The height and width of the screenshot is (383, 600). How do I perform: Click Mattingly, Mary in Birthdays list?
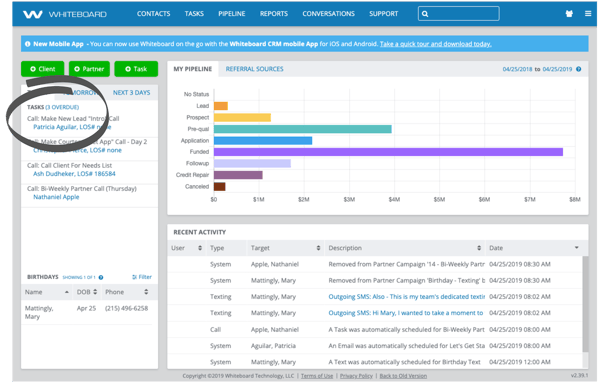pyautogui.click(x=39, y=312)
